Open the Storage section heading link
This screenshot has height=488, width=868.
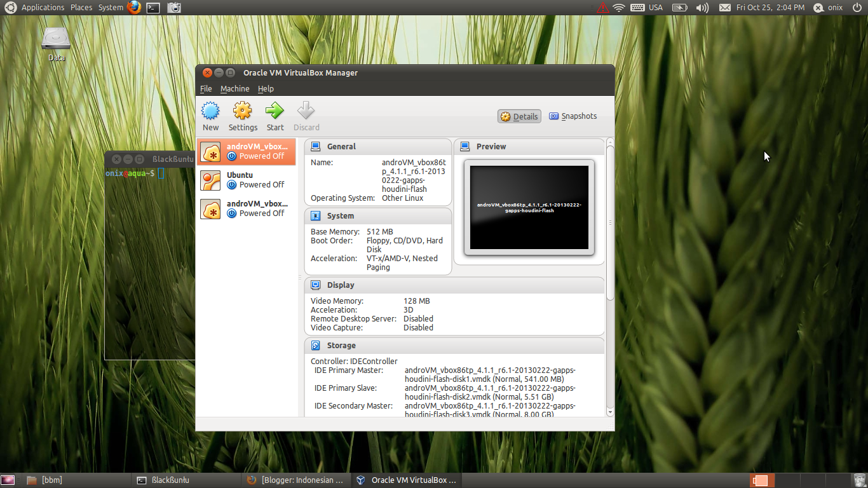(341, 346)
